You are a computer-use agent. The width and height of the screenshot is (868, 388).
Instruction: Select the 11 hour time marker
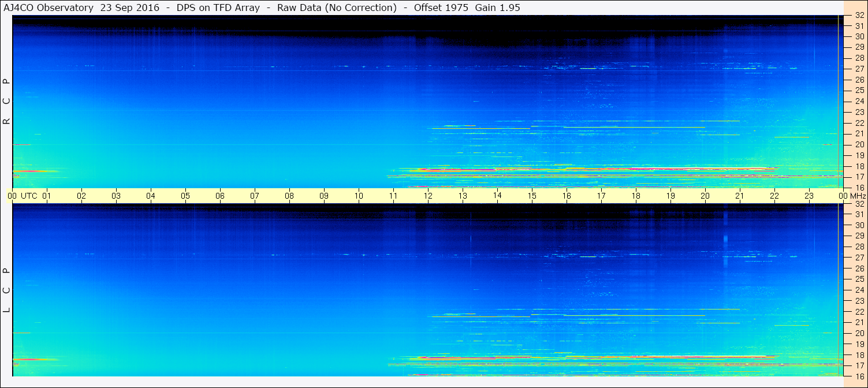[393, 196]
